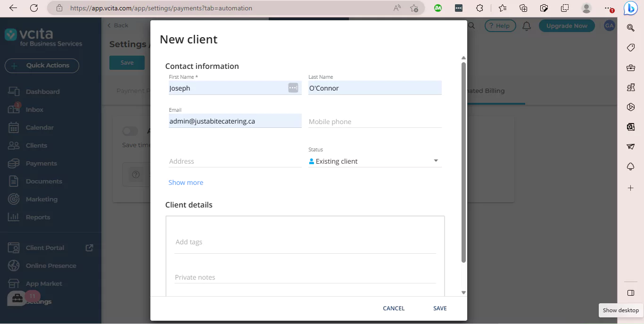The width and height of the screenshot is (644, 324).
Task: Cancel the New client dialog
Action: click(x=394, y=308)
